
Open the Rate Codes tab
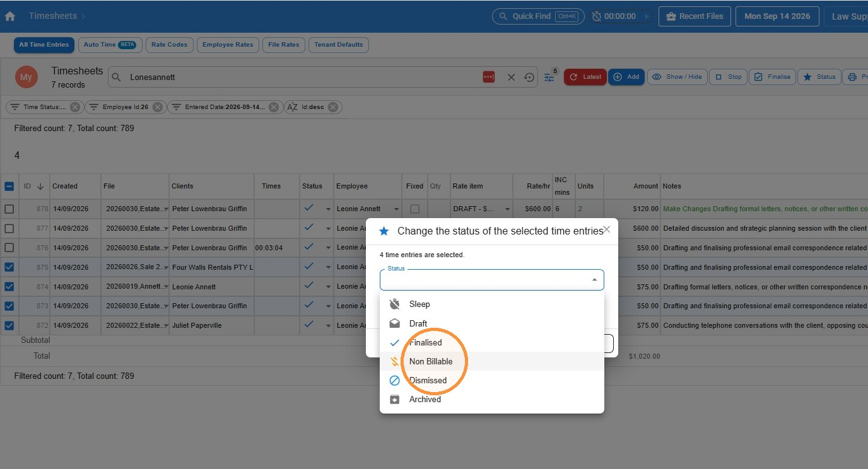click(170, 45)
